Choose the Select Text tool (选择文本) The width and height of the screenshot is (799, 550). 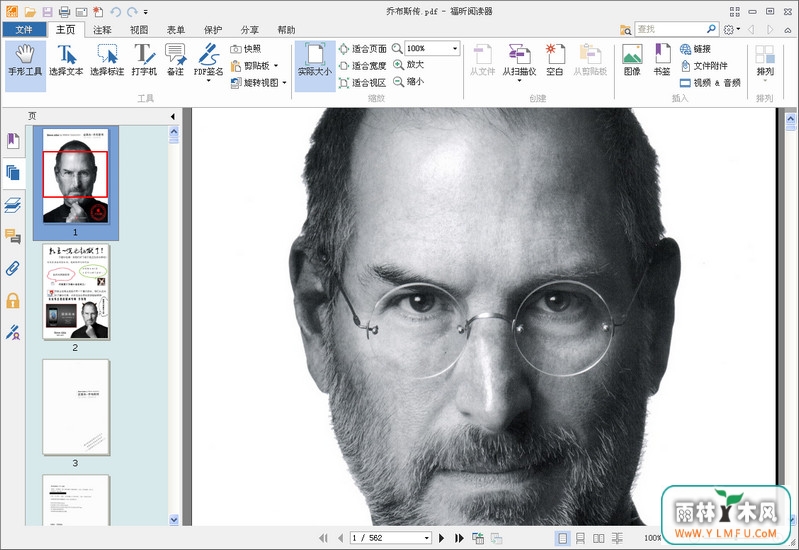66,61
